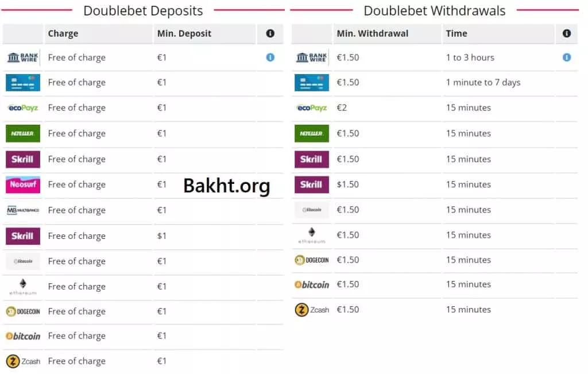Click Dogecoin logo in Withdrawals table
Screen dimensions: 588x374
tap(312, 260)
